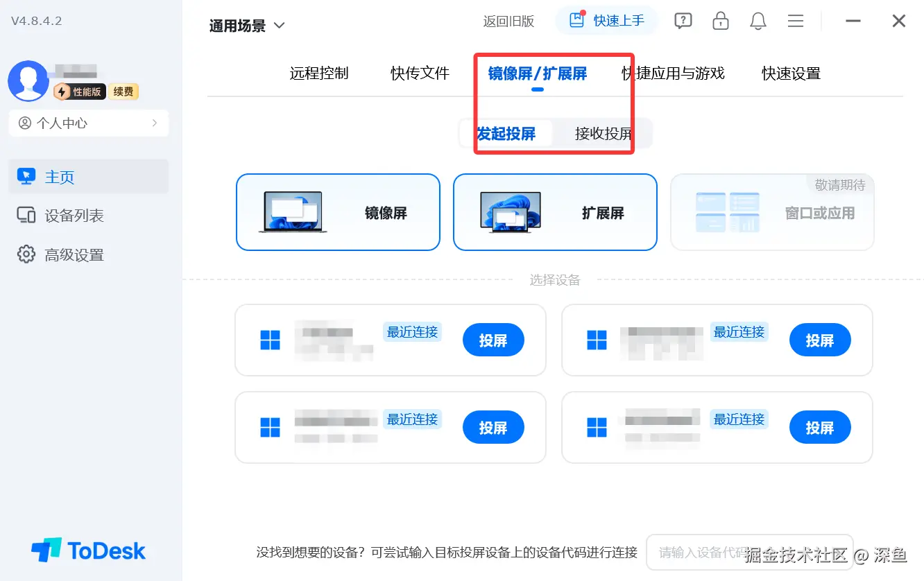Image resolution: width=924 pixels, height=581 pixels.
Task: Expand the 通用场景 scenario dropdown
Action: [247, 26]
